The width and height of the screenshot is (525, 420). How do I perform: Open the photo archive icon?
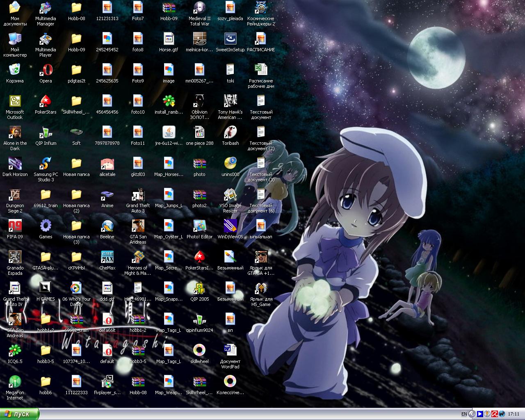coord(199,163)
